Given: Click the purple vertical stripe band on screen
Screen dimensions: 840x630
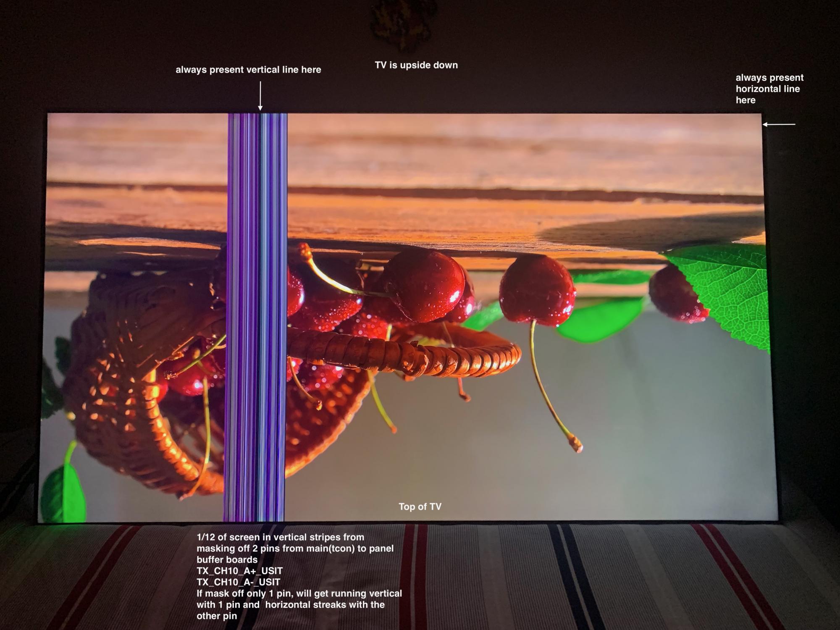Looking at the screenshot, I should [256, 315].
